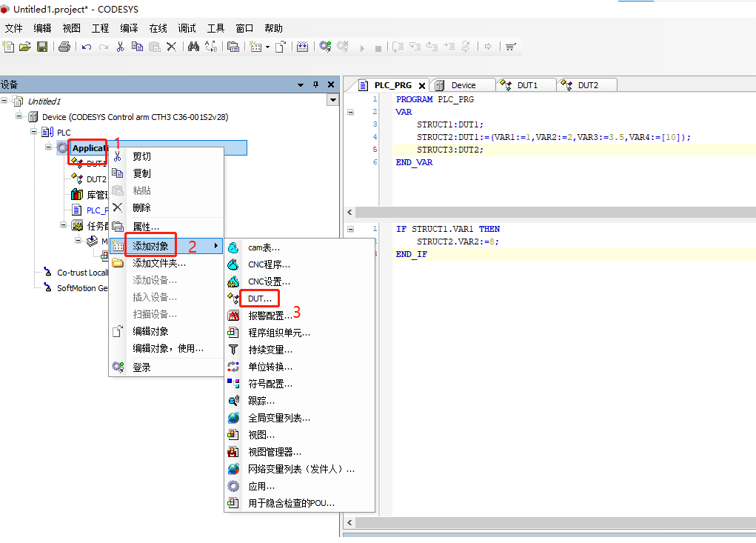The width and height of the screenshot is (756, 543).
Task: Collapse the 任务配置 tree node
Action: 64,224
